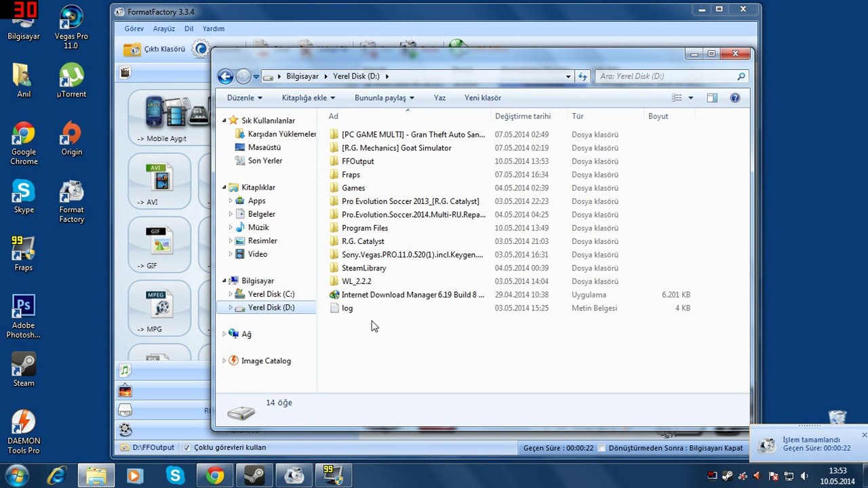
Task: Click Yaz button in Explorer toolbar
Action: coord(439,98)
